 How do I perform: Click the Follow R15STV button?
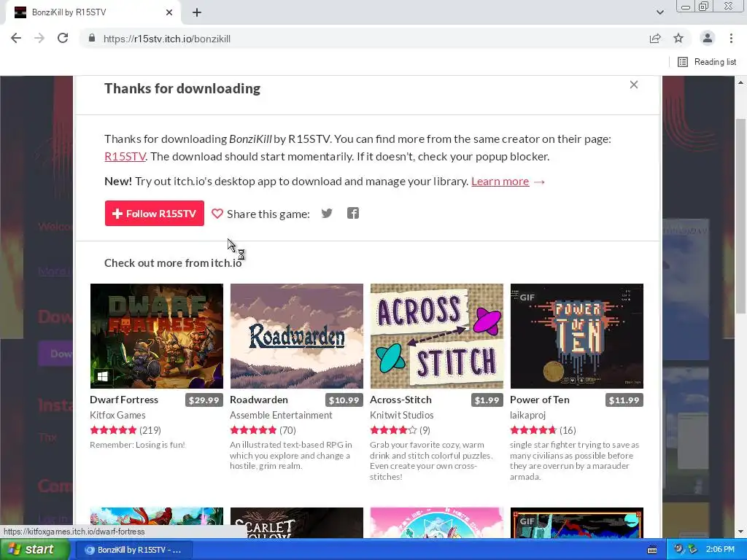point(155,214)
